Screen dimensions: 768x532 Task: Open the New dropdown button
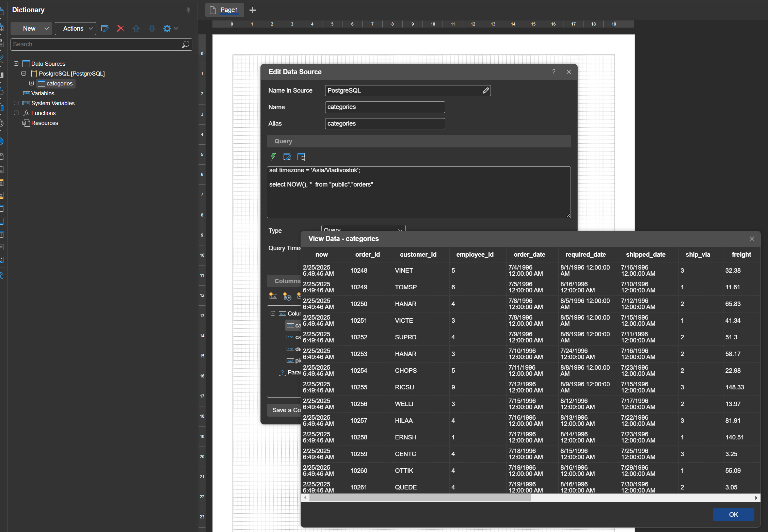pos(31,29)
